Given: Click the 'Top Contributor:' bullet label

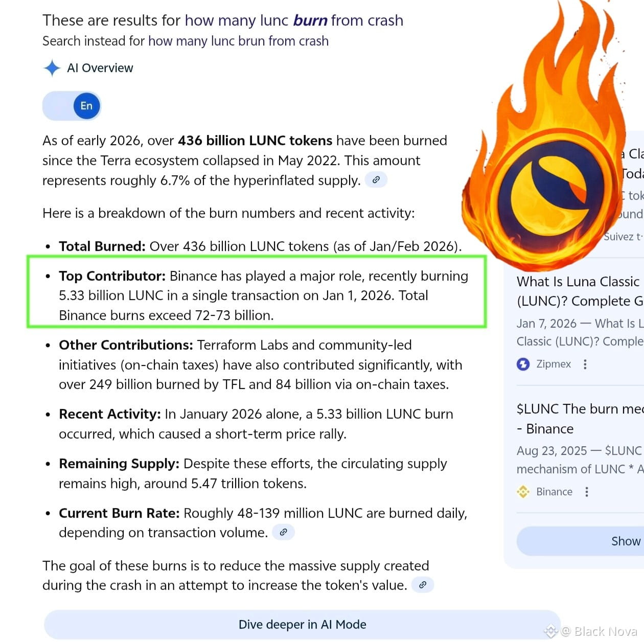Looking at the screenshot, I should click(x=112, y=276).
